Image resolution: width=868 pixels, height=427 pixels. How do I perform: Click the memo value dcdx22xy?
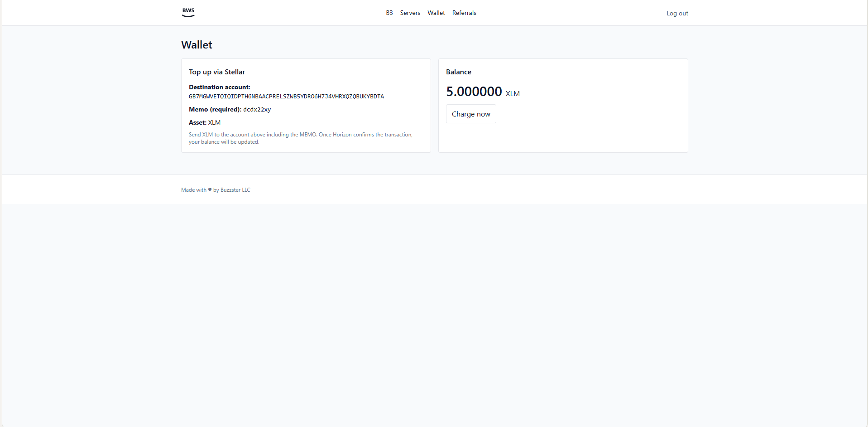[x=257, y=109]
